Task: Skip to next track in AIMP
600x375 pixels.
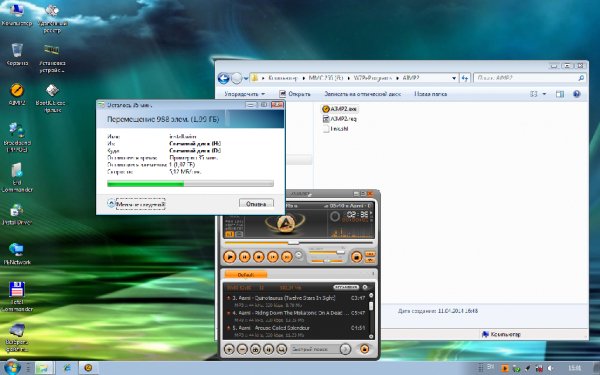Action: (287, 257)
